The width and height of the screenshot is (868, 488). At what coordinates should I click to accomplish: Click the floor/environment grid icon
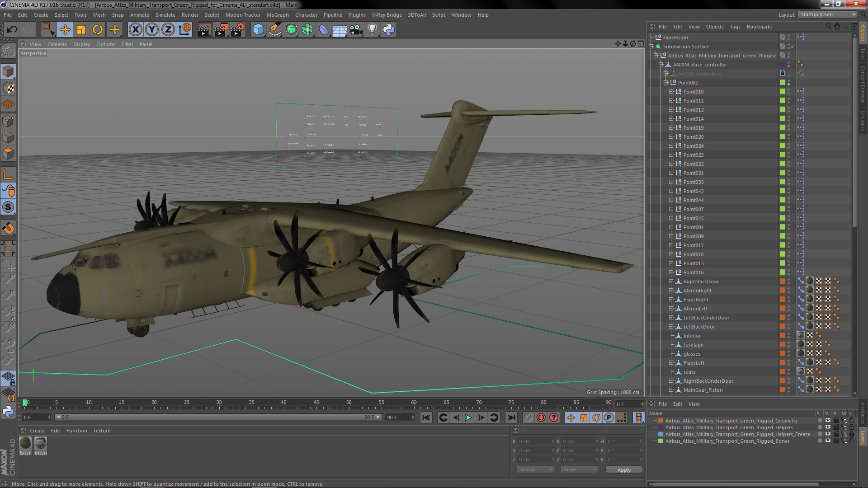click(340, 30)
